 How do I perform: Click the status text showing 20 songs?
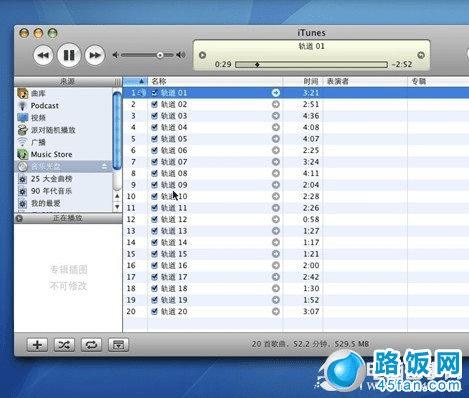coord(310,344)
